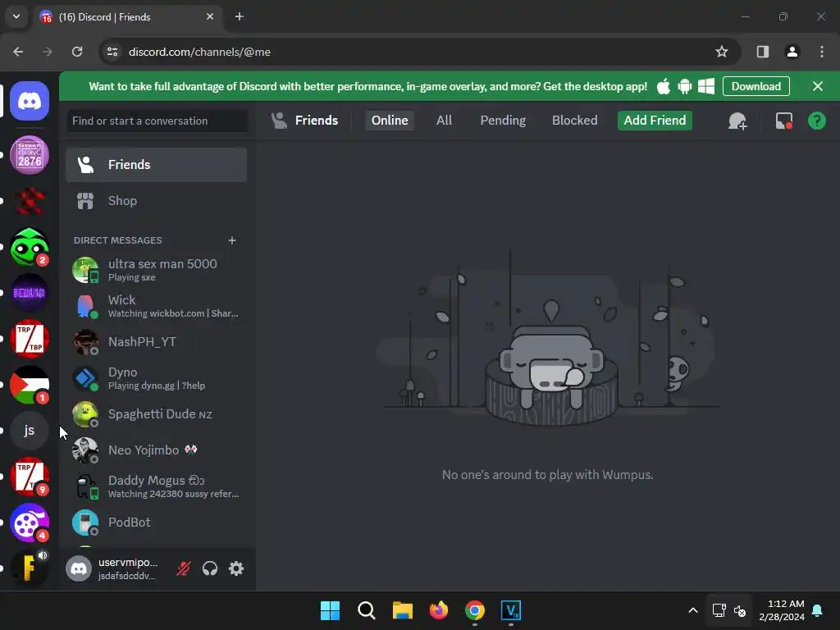Open the film reel server icon

[x=30, y=523]
